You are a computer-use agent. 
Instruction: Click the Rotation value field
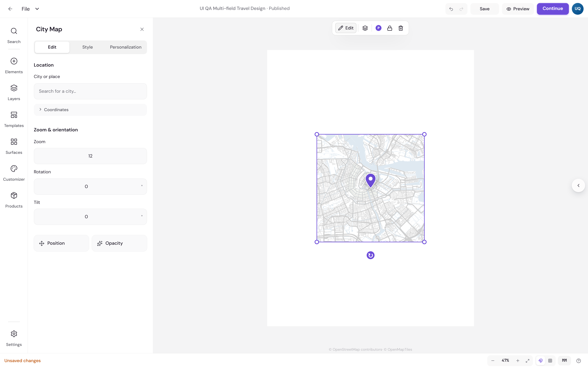coord(90,186)
